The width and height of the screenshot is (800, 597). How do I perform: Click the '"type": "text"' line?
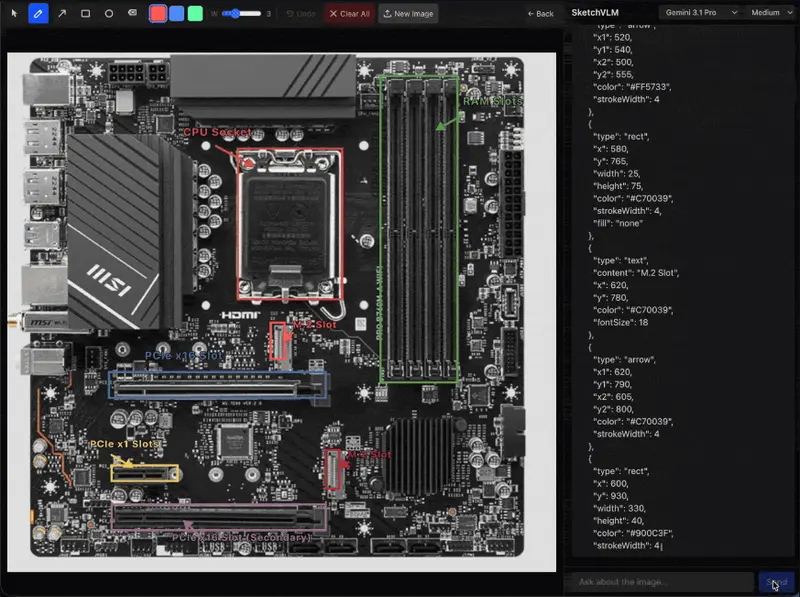click(620, 261)
